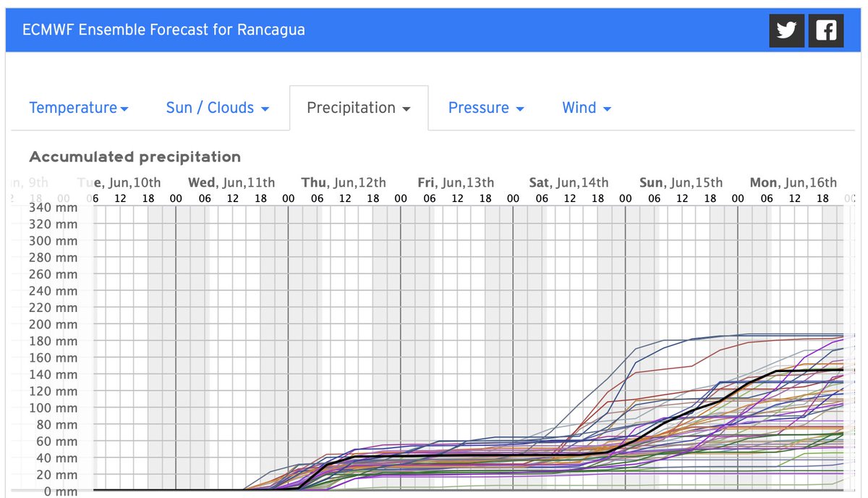Click the '60 mm' axis label
Viewport: 868px width, 498px height.
pyautogui.click(x=56, y=441)
